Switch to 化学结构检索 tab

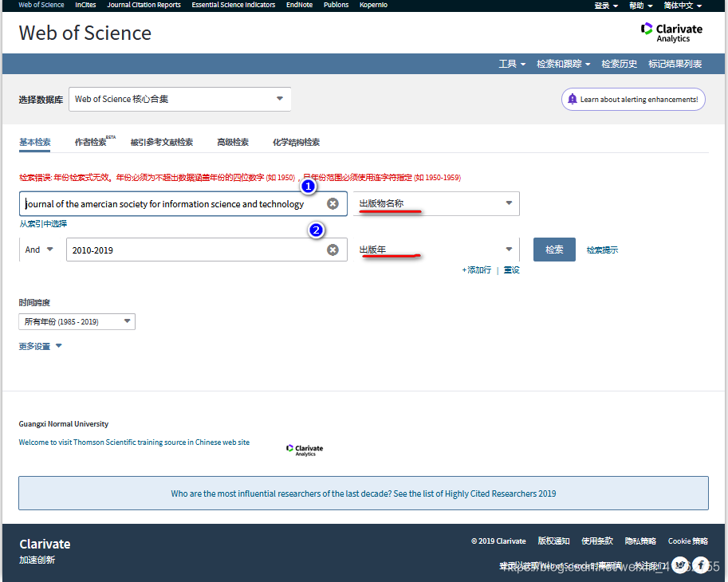click(x=296, y=143)
